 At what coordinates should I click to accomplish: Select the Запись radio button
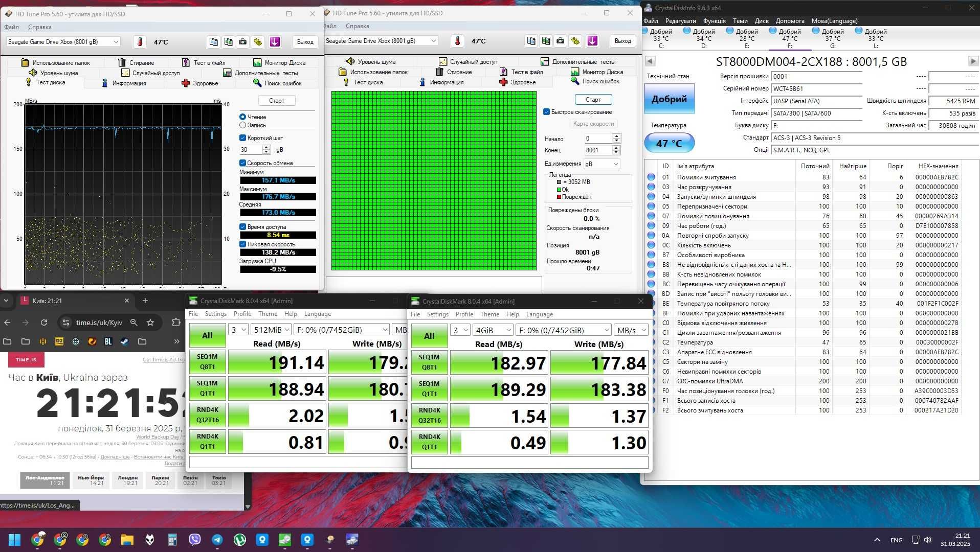[242, 125]
